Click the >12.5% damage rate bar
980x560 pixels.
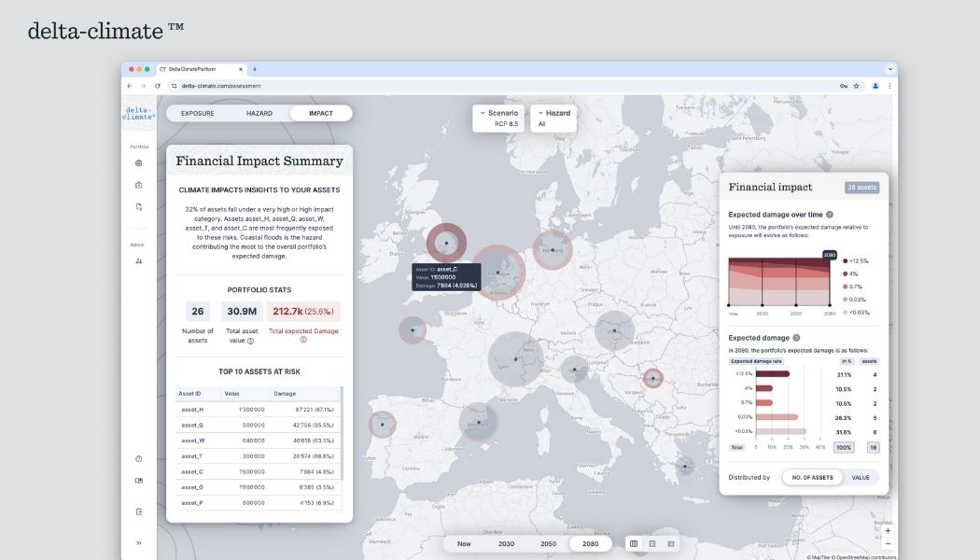coord(773,373)
